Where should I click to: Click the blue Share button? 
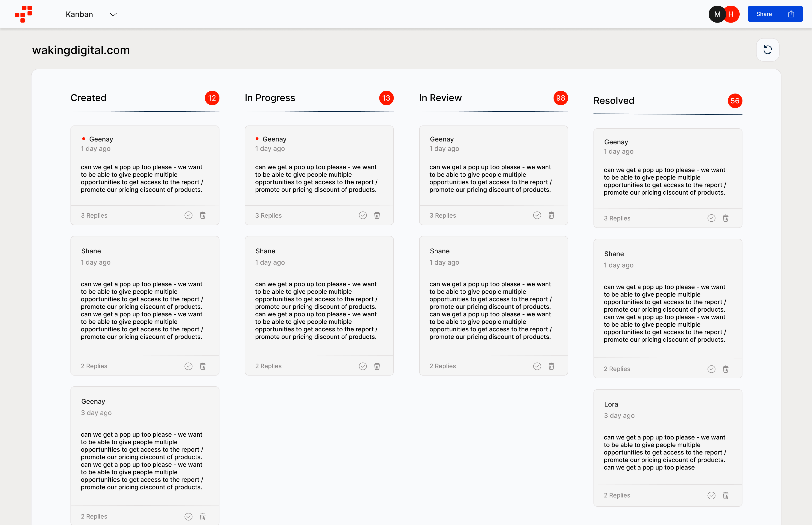coord(774,14)
